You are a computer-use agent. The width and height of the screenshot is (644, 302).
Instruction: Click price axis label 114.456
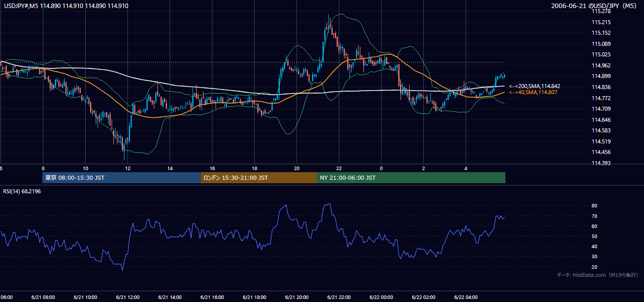(601, 152)
